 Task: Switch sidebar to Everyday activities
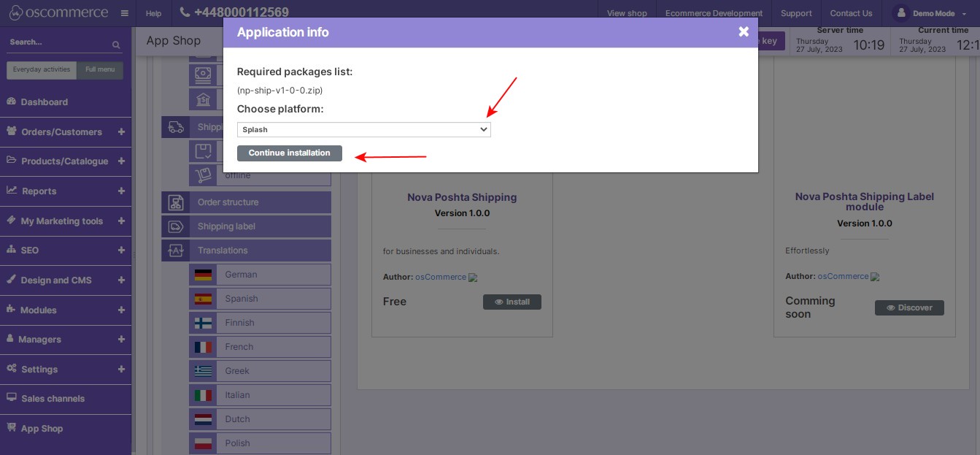click(42, 70)
